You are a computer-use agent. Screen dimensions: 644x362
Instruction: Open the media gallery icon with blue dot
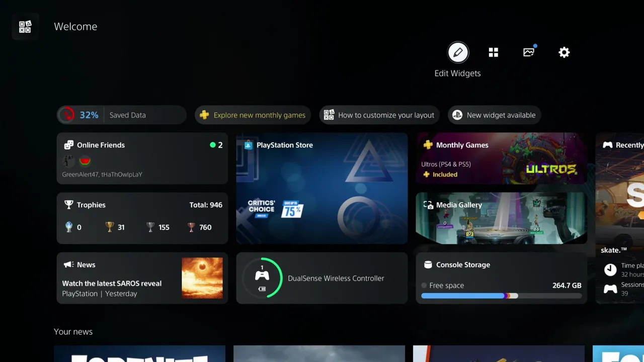pyautogui.click(x=529, y=52)
